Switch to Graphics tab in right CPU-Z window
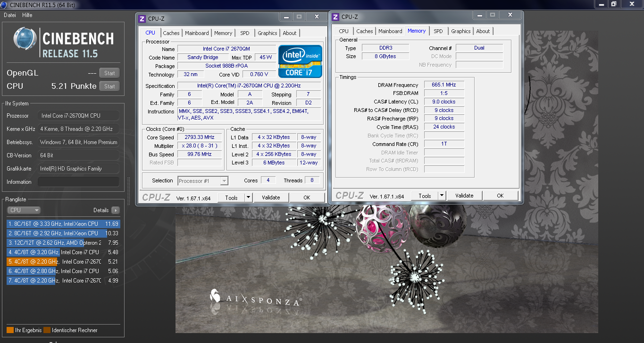Screen dimensions: 644x343 461,31
